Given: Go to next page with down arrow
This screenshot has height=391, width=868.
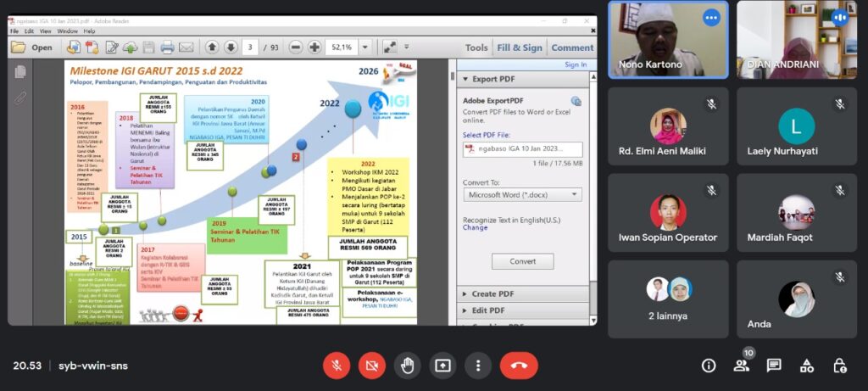Looking at the screenshot, I should (231, 47).
